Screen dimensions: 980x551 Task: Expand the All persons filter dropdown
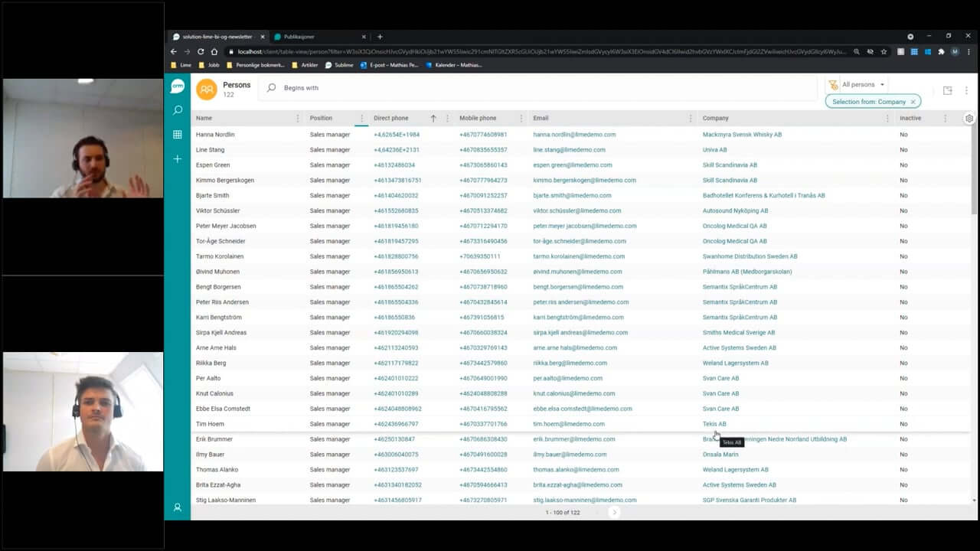pyautogui.click(x=863, y=85)
